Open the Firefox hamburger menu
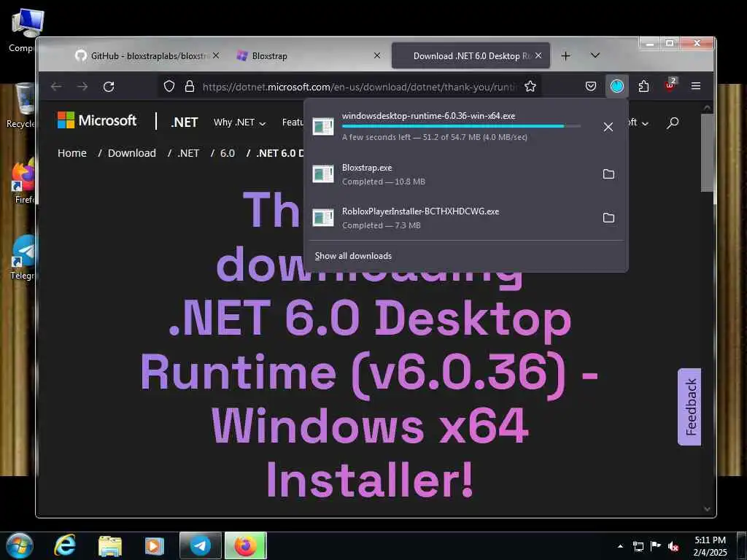Image resolution: width=747 pixels, height=560 pixels. 696,86
